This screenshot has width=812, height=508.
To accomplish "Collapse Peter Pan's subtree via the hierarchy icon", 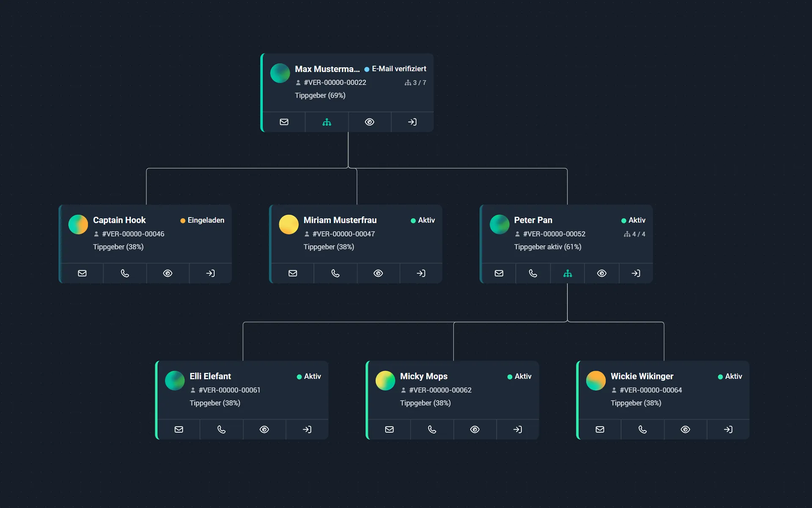I will coord(567,273).
